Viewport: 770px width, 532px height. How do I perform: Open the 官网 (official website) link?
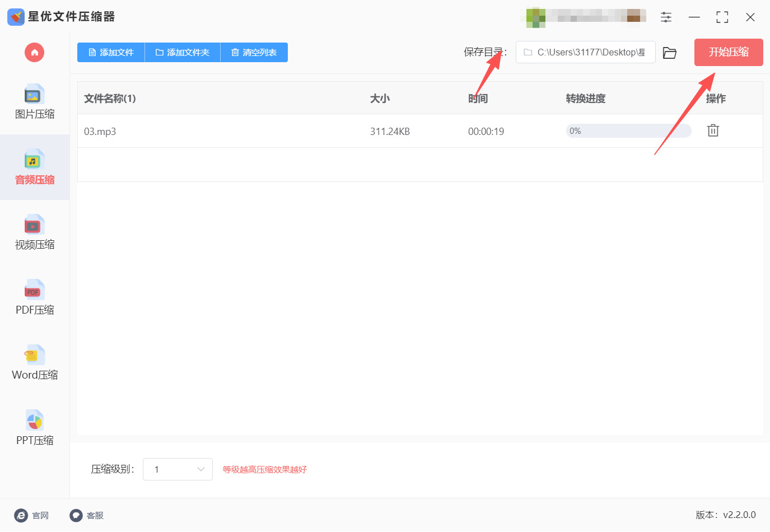click(32, 515)
